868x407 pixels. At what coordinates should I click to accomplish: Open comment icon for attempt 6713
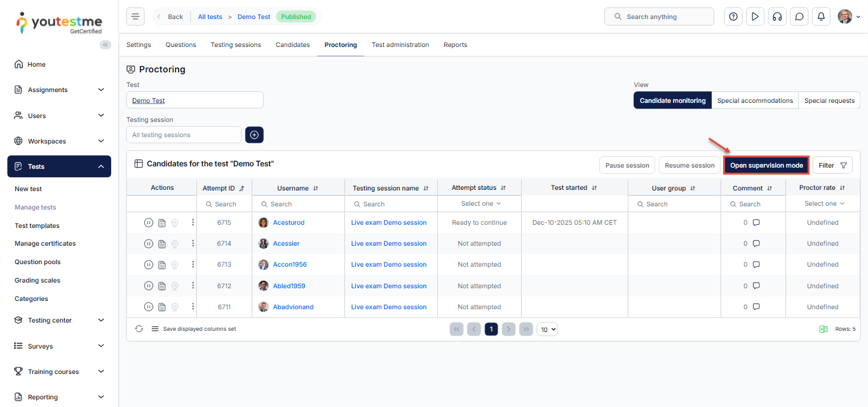(756, 265)
